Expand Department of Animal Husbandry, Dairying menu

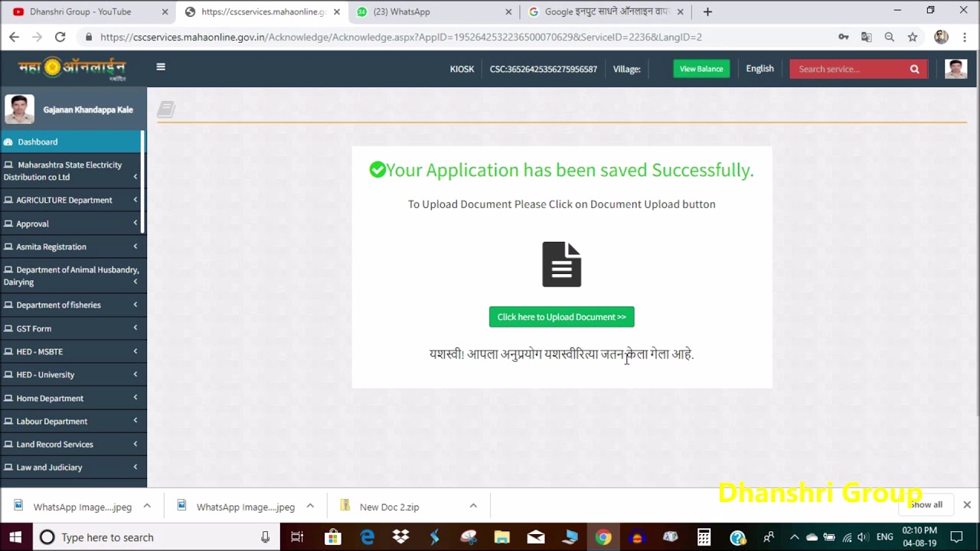pyautogui.click(x=73, y=275)
